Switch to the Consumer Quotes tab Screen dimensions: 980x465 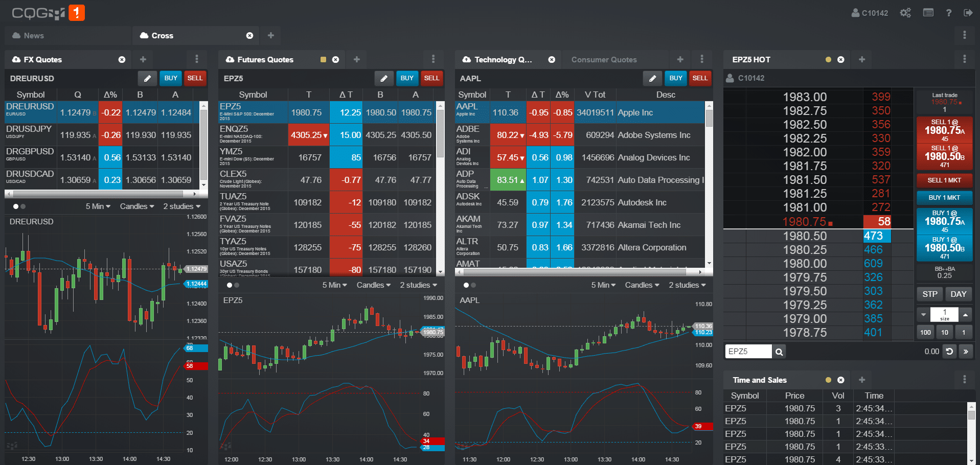[604, 60]
